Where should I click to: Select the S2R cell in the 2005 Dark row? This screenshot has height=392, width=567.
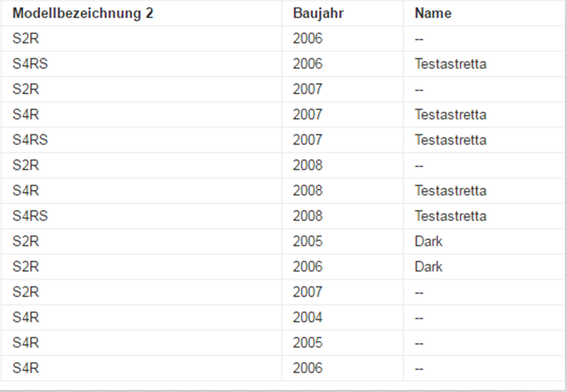tap(26, 242)
